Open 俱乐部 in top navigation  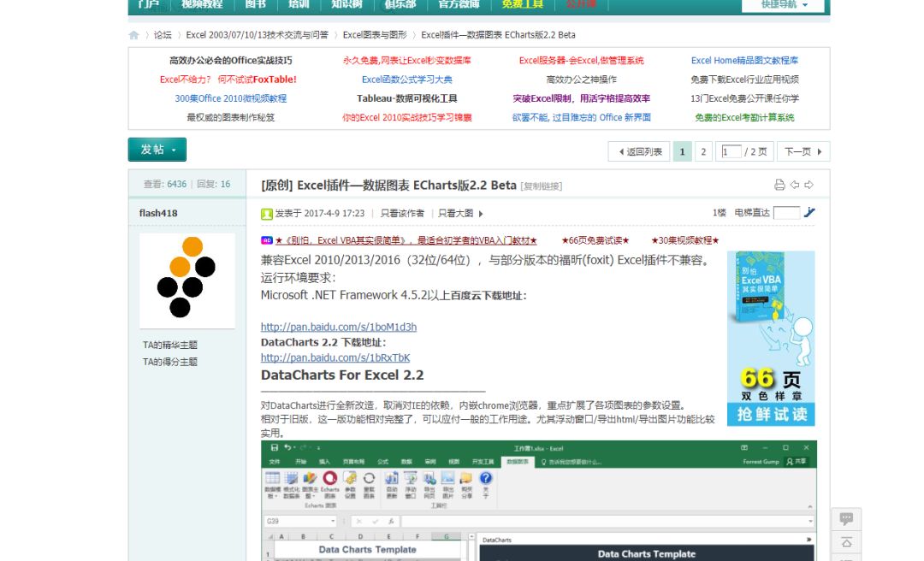click(400, 5)
